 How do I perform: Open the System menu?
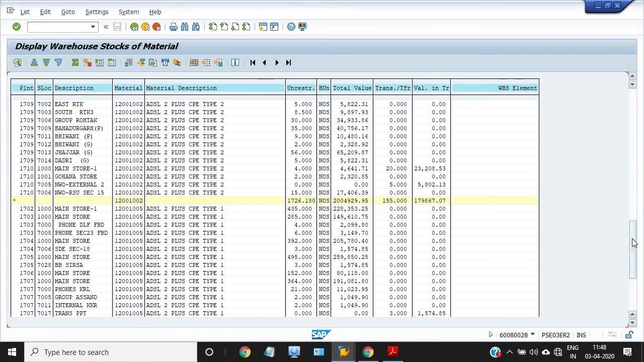pos(129,12)
